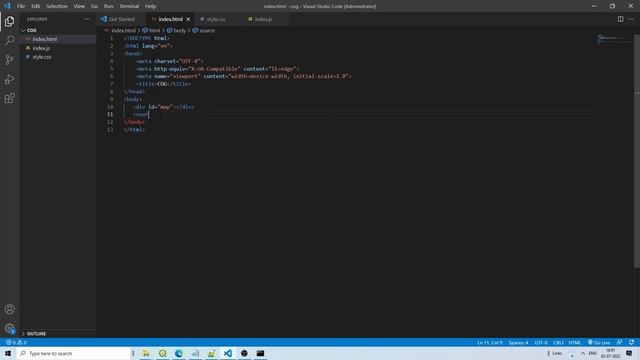640x360 pixels.
Task: Open the Windows Action Center icon
Action: pos(629,353)
